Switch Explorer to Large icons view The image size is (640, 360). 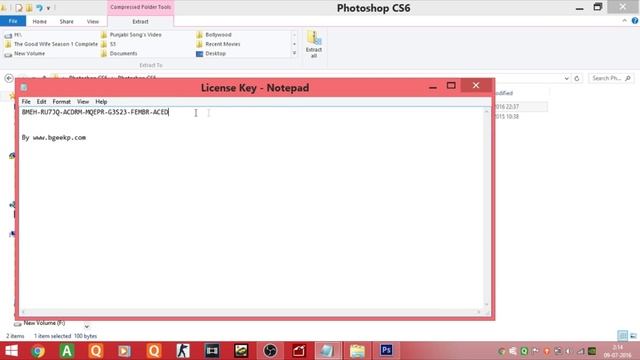[x=633, y=336]
